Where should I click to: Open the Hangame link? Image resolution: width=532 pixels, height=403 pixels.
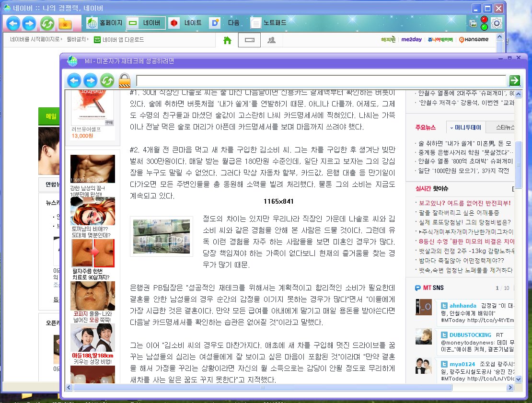click(x=474, y=40)
